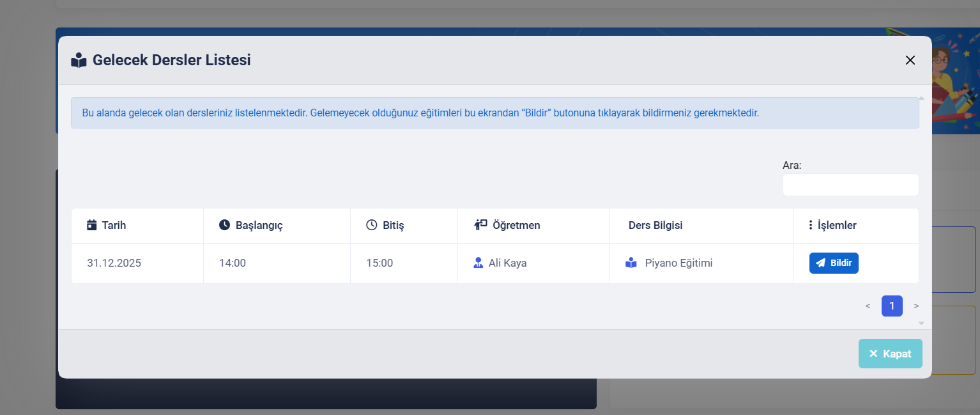Sort by the Ders Bilgisi column header
980x415 pixels.
tap(655, 225)
